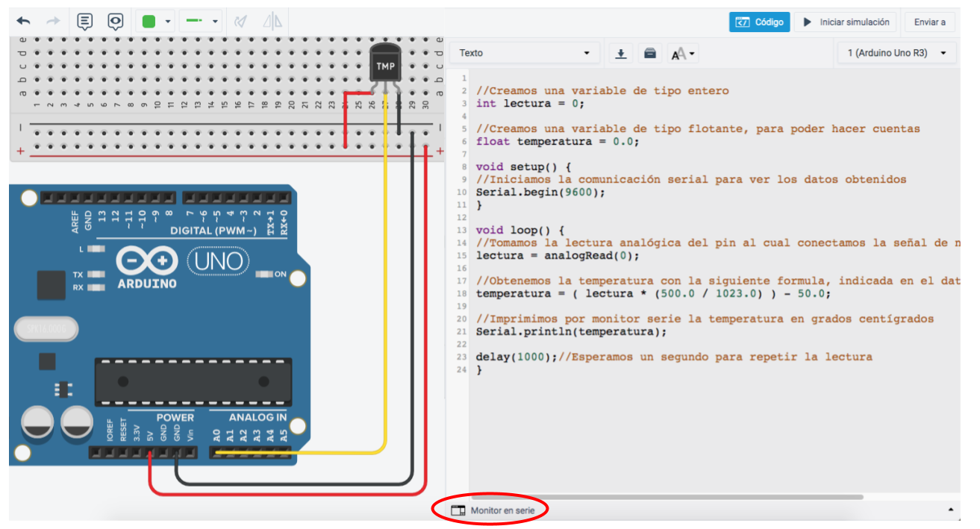This screenshot has width=980, height=529.
Task: Toggle the Código editor panel
Action: (759, 22)
